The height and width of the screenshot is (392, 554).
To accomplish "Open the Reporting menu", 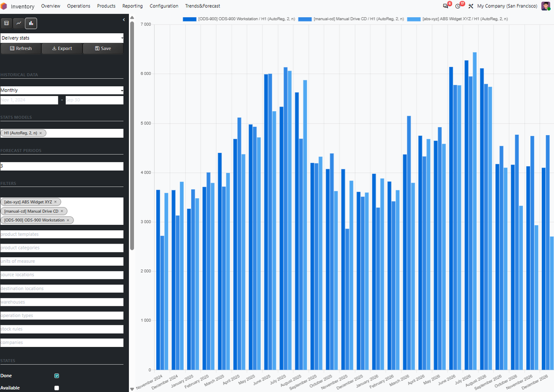I will [x=132, y=6].
